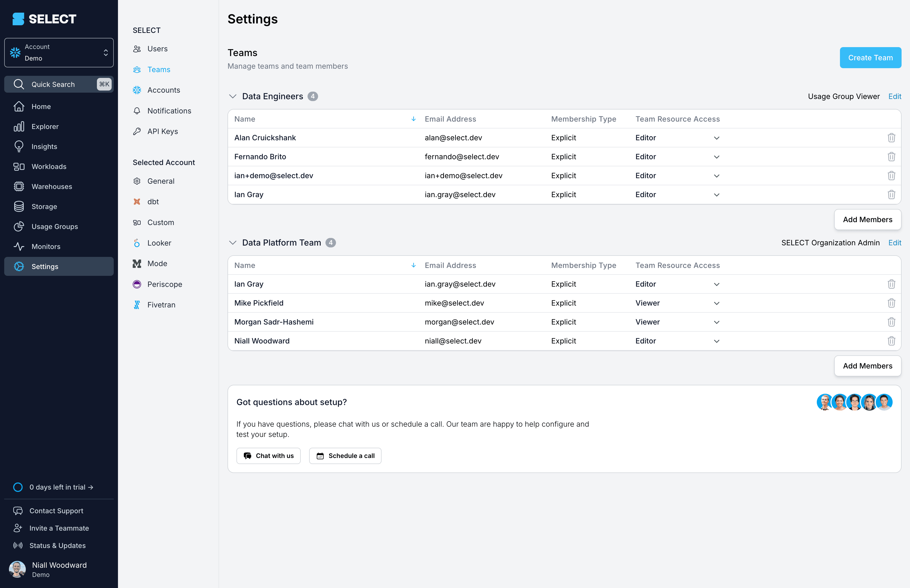910x588 pixels.
Task: Delete Alan Cruickshank with the trash icon
Action: coord(891,137)
